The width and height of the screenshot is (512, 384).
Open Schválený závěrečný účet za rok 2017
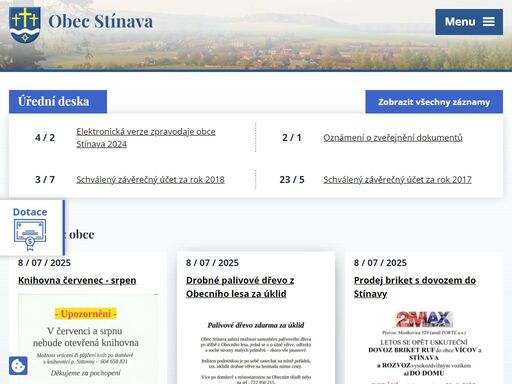coord(397,180)
